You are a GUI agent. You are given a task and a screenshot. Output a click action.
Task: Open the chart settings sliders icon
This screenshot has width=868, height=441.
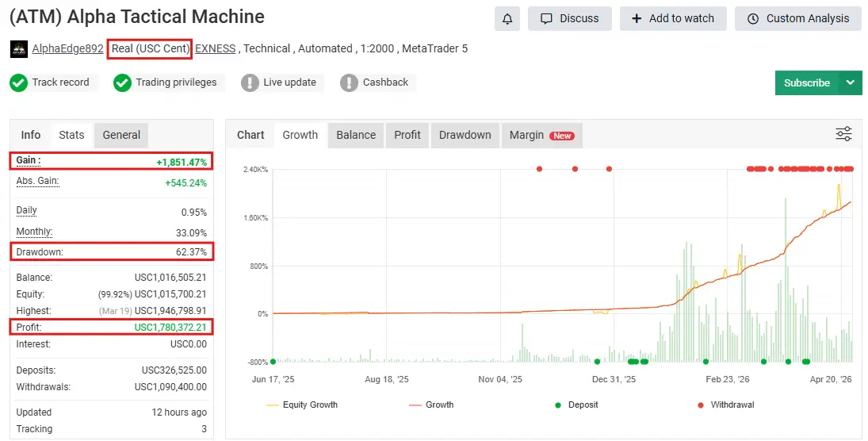843,134
